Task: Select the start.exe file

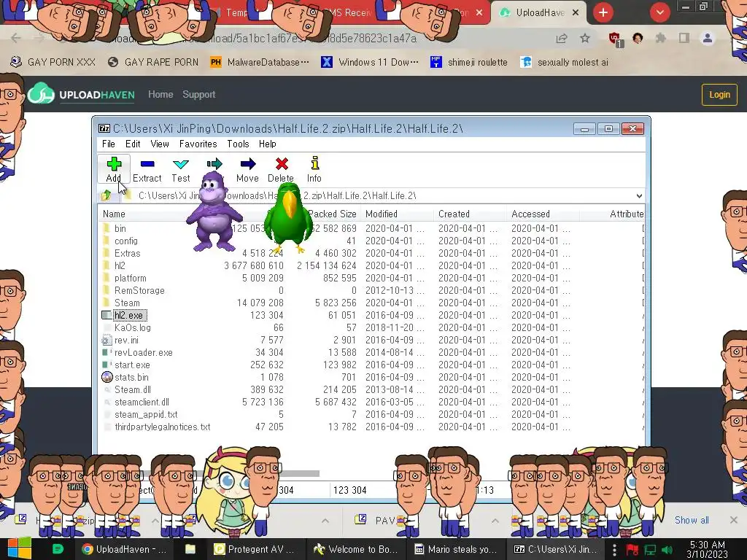Action: (132, 365)
